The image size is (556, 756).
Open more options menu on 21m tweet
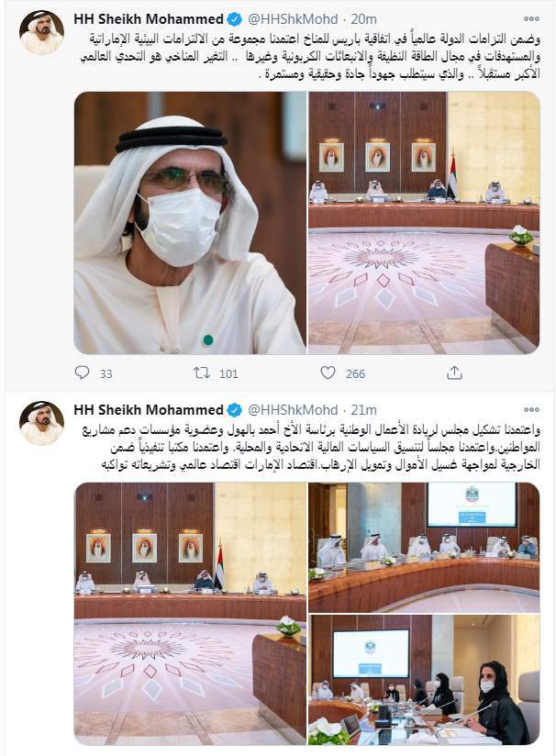point(531,410)
